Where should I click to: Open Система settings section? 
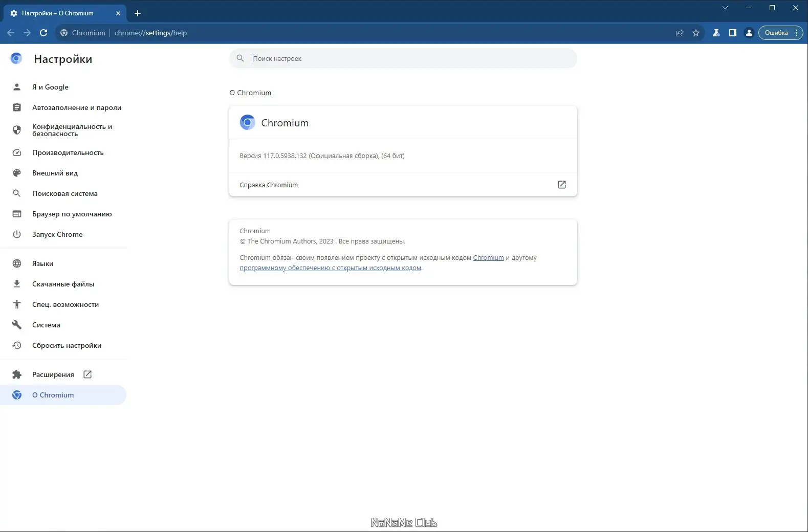[x=63, y=325]
